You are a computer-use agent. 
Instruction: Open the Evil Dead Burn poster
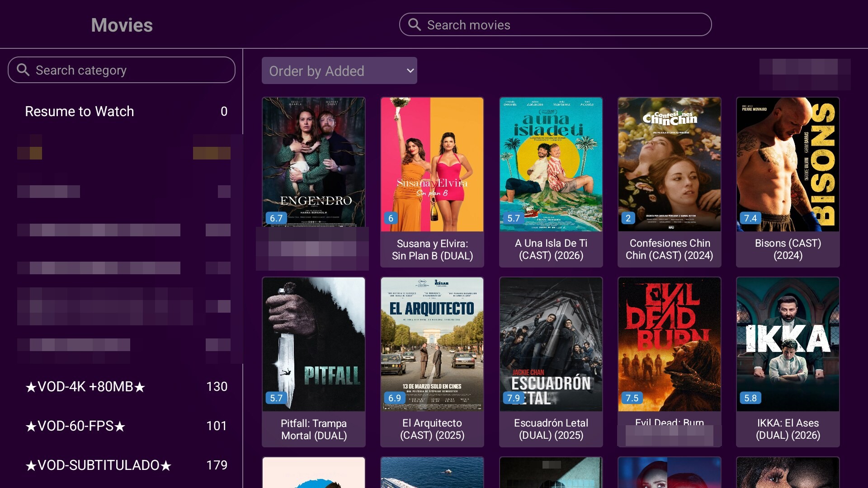point(670,344)
